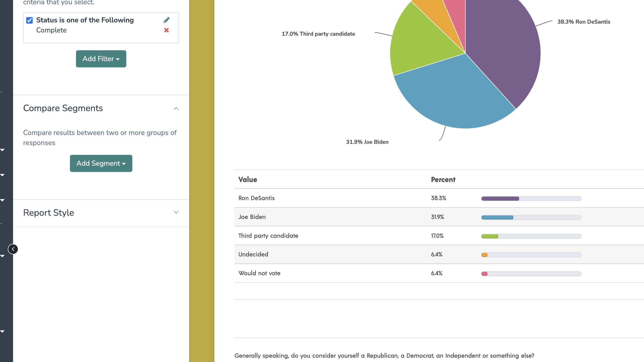Collapse the Compare Segments section
The height and width of the screenshot is (362, 644).
coord(176,109)
